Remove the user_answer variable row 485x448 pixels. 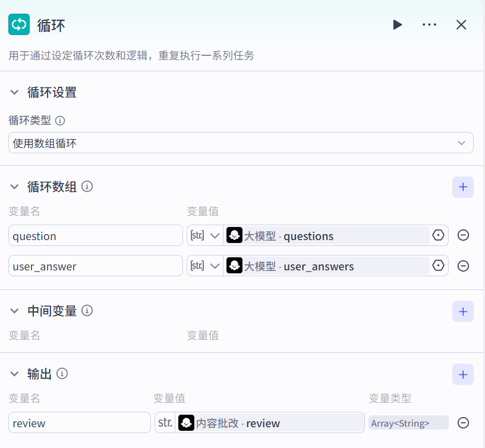pyautogui.click(x=463, y=266)
